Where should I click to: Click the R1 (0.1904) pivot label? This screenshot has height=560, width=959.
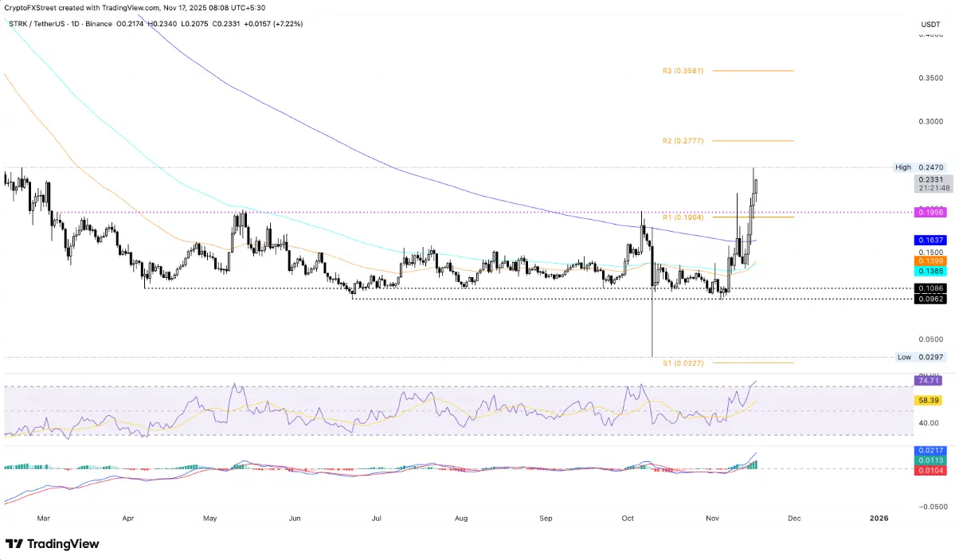point(683,217)
